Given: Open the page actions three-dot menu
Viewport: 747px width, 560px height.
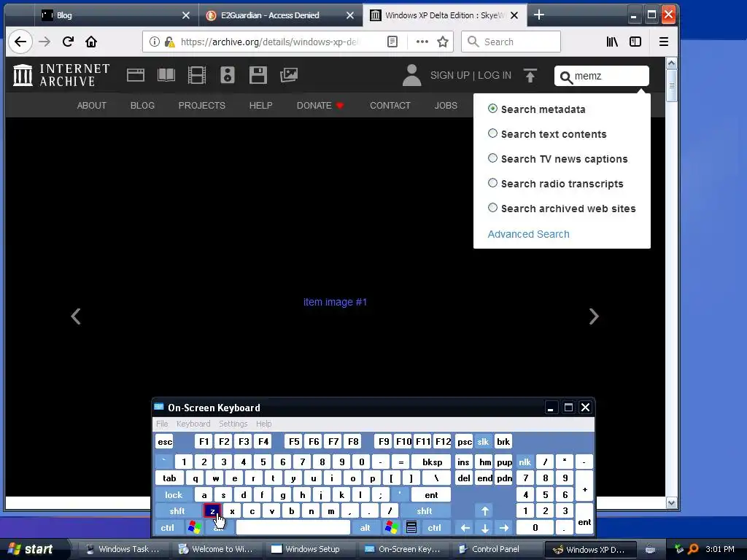Looking at the screenshot, I should 422,42.
